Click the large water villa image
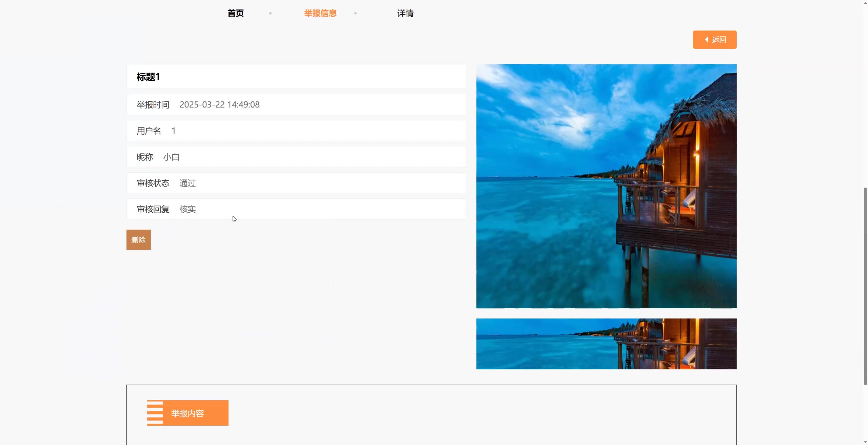Screen dimensions: 868x445 click(x=606, y=186)
